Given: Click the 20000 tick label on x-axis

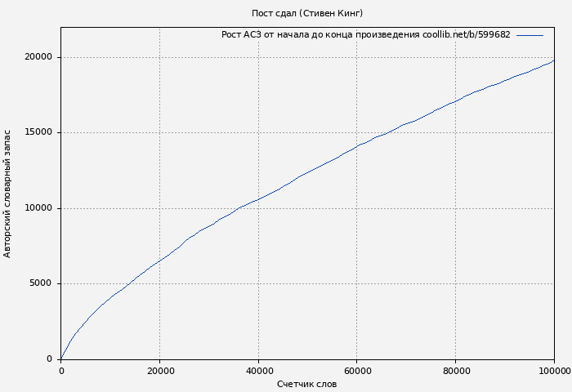Looking at the screenshot, I should 159,371.
